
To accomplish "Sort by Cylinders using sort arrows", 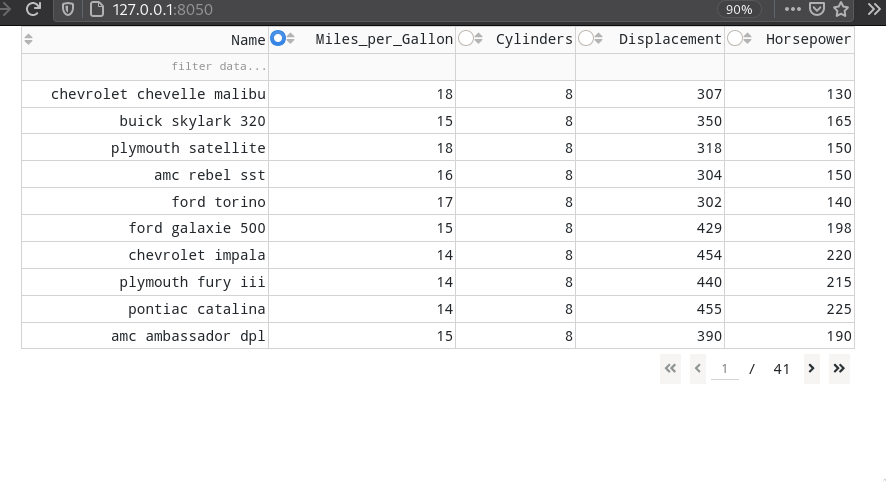I will [479, 39].
